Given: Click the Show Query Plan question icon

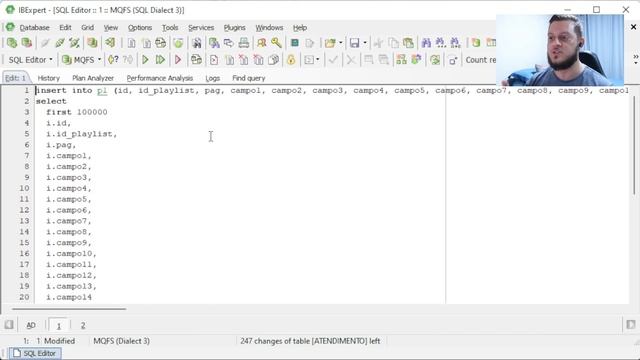Looking at the screenshot, I should tap(113, 60).
